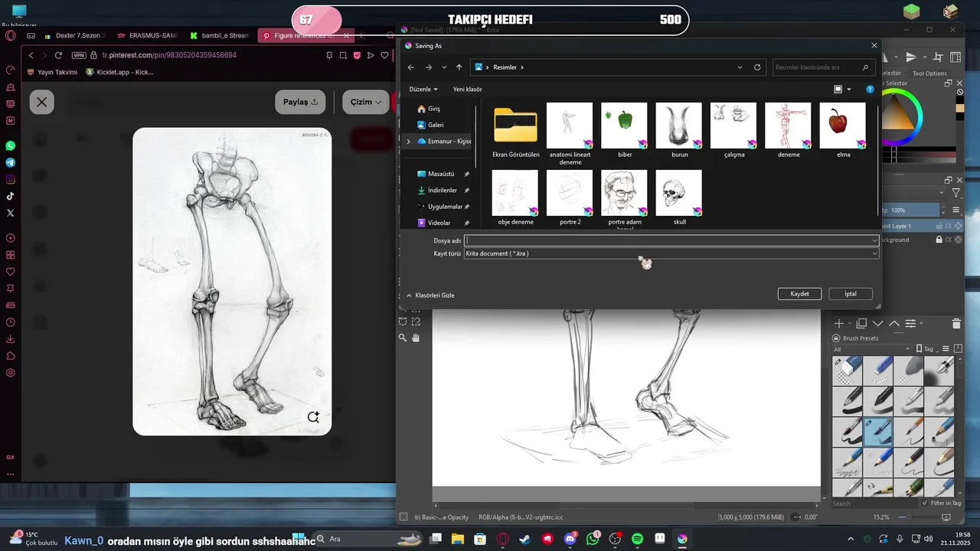Image resolution: width=980 pixels, height=551 pixels.
Task: Collapse folders with Klasörleri Gizle
Action: [430, 295]
